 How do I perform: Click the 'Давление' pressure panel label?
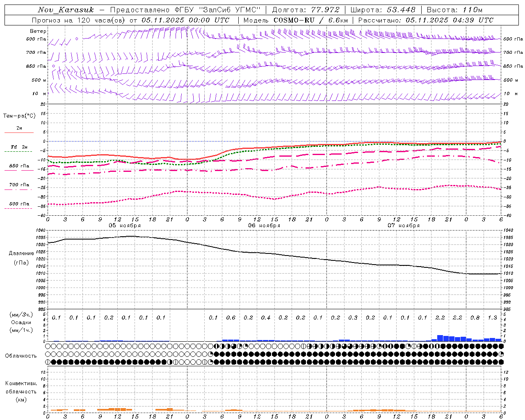(21, 253)
